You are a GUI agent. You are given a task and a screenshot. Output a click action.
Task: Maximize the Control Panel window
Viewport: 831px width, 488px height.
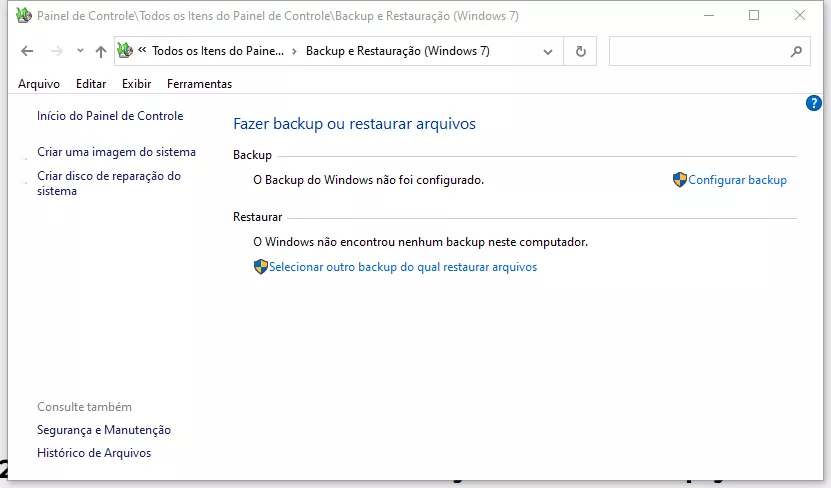click(x=754, y=15)
